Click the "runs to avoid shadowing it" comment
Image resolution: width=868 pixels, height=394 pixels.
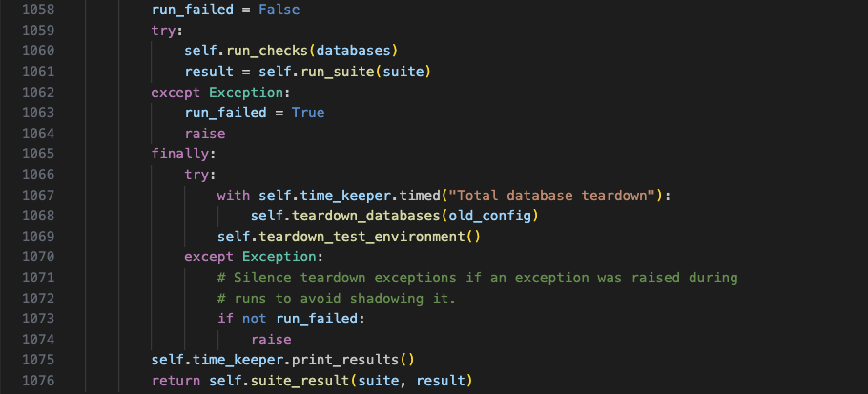tap(336, 299)
